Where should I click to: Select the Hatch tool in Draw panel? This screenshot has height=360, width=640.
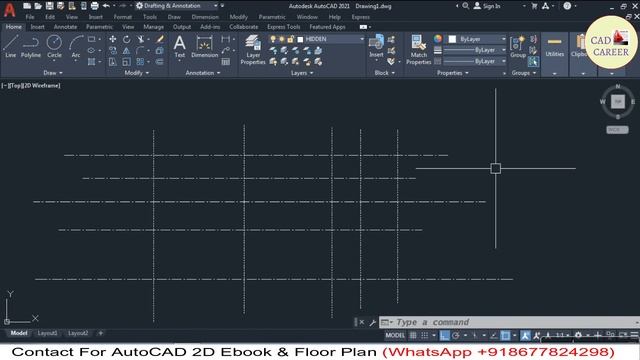point(91,62)
